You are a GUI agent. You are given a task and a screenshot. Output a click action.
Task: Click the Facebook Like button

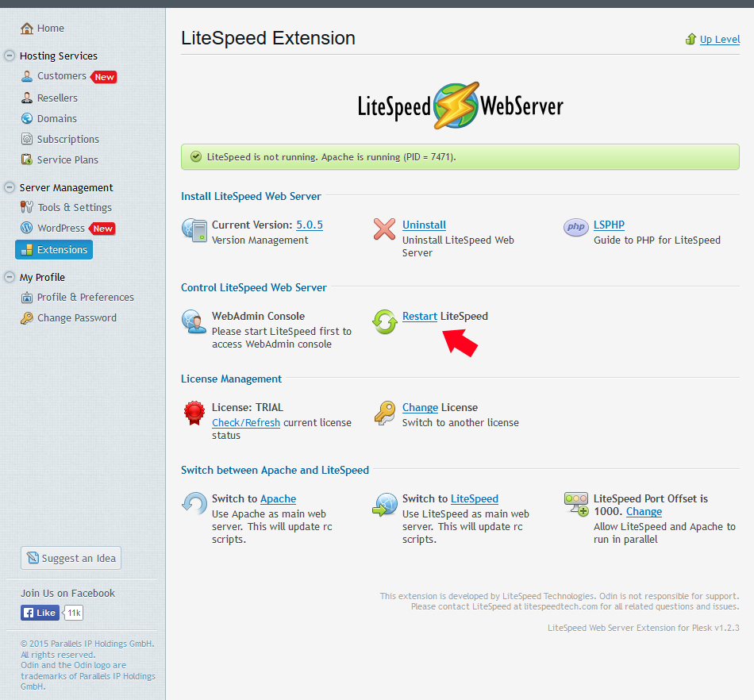point(40,613)
